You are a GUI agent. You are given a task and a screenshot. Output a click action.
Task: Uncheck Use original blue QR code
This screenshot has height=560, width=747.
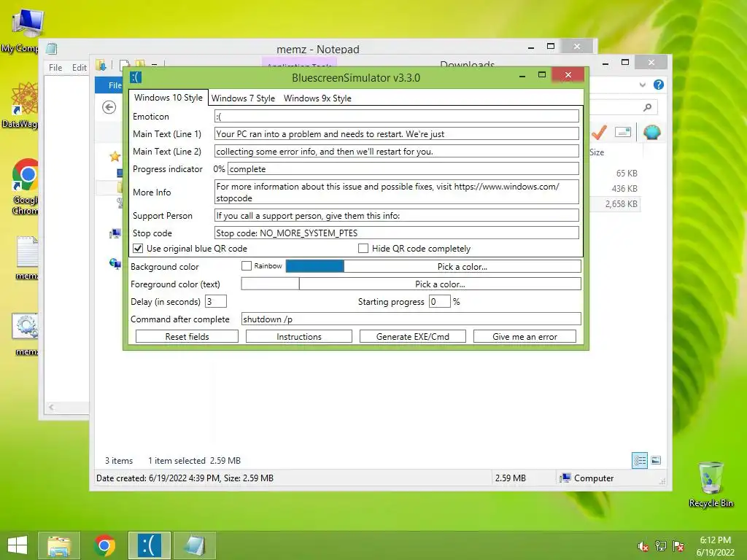coord(138,248)
